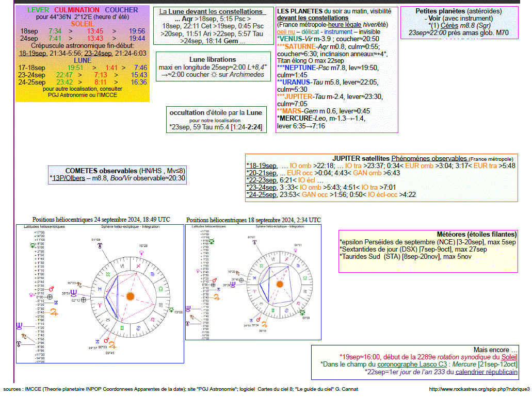Click the Sun symbol beside 'sur Archimedes'
Screen dimensions: 532x398
coord(214,75)
